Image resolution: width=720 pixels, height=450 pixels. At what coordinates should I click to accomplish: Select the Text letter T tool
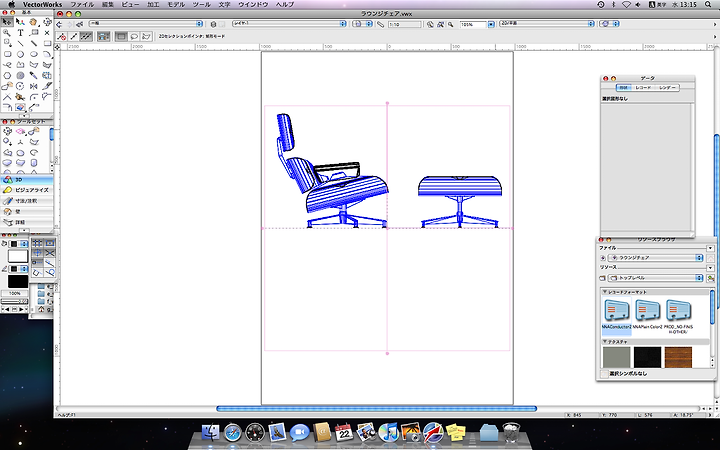point(20,33)
